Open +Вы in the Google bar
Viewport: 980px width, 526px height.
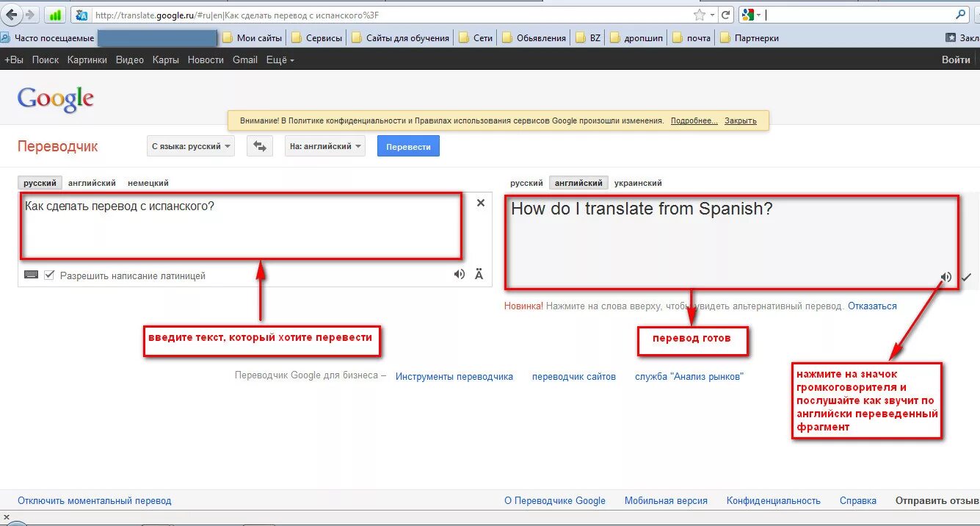point(14,60)
